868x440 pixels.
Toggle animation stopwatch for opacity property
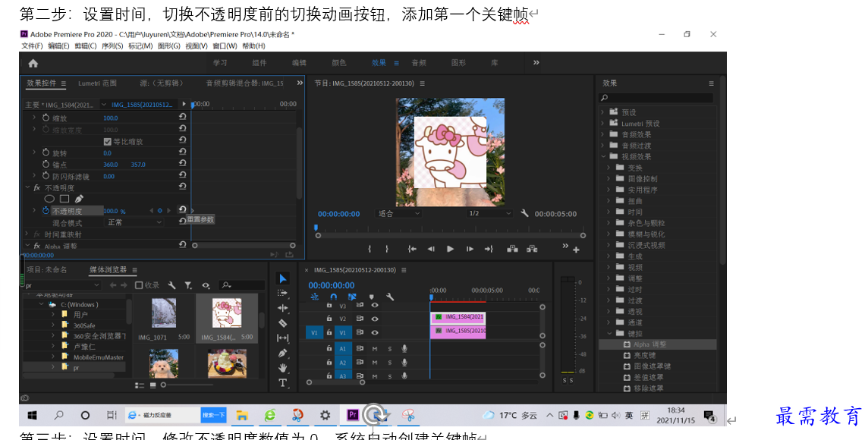[x=46, y=211]
